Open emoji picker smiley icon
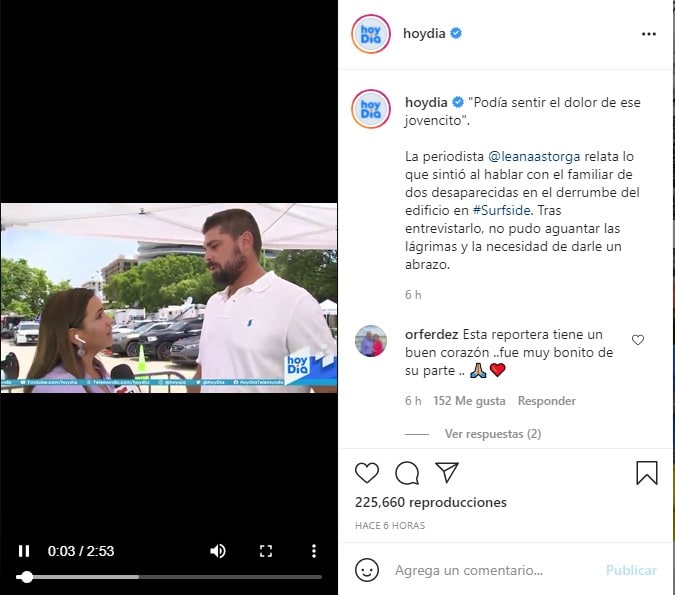Image resolution: width=675 pixels, height=595 pixels. 367,570
